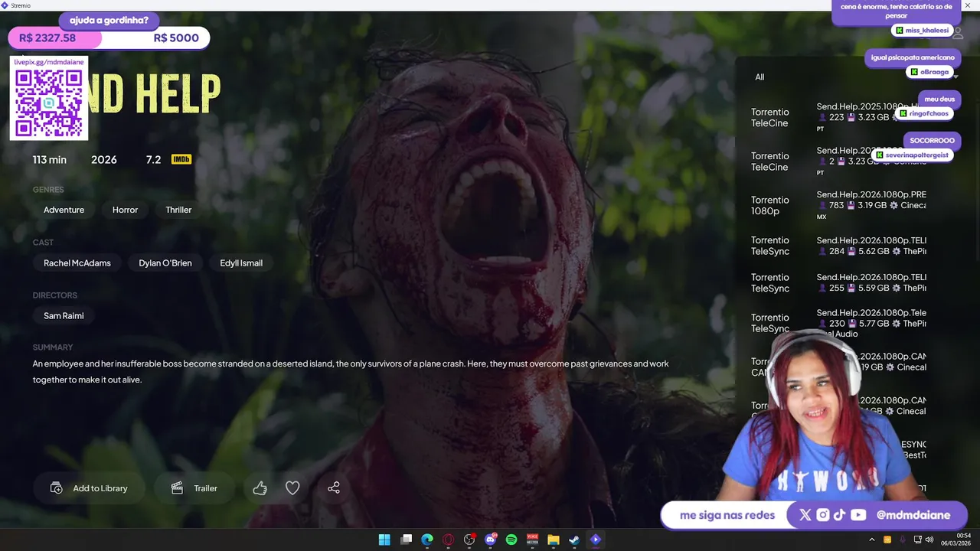The image size is (980, 551).
Task: Open the Windows Start menu
Action: pos(384,540)
